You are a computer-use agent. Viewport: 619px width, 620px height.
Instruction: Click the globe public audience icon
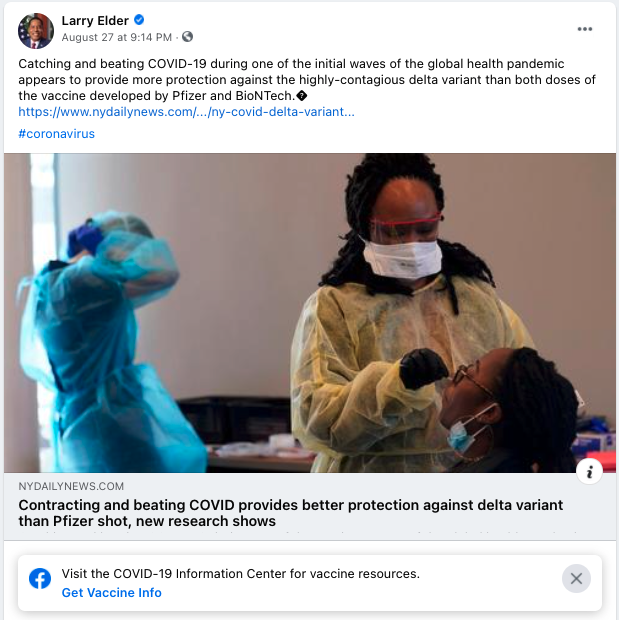[187, 37]
